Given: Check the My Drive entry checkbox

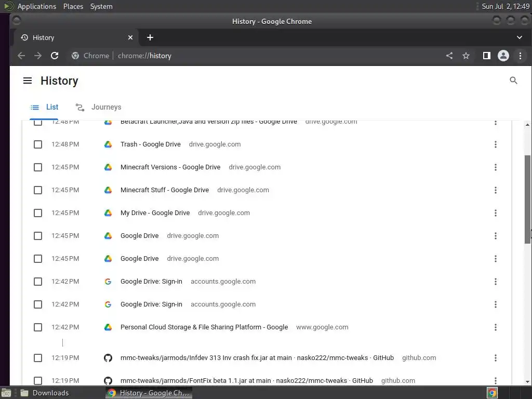Looking at the screenshot, I should point(38,213).
